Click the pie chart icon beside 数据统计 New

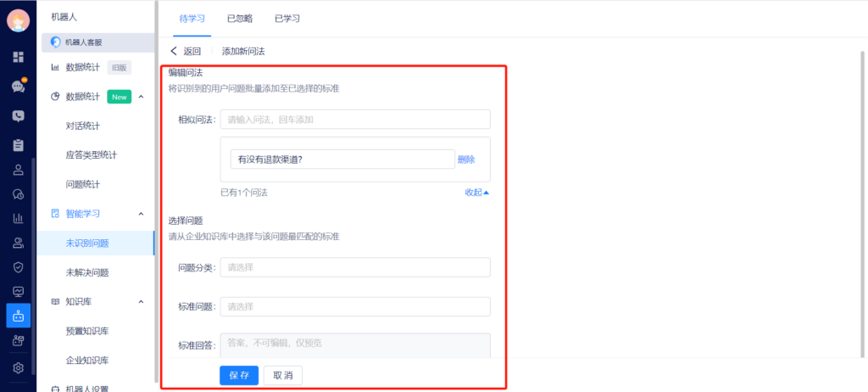(55, 97)
